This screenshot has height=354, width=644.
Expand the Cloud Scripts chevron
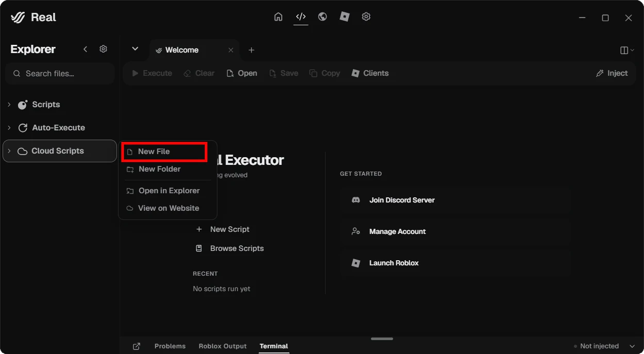pos(9,151)
